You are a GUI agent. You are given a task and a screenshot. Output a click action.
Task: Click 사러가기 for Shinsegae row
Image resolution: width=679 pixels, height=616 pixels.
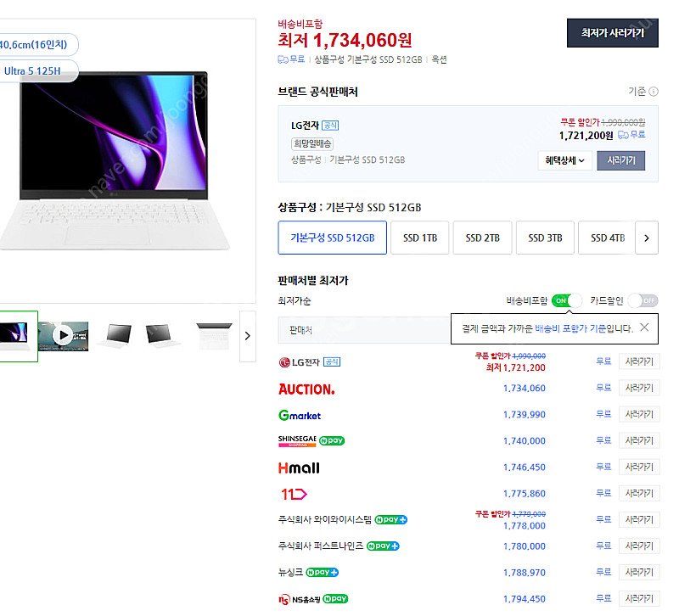pyautogui.click(x=639, y=440)
